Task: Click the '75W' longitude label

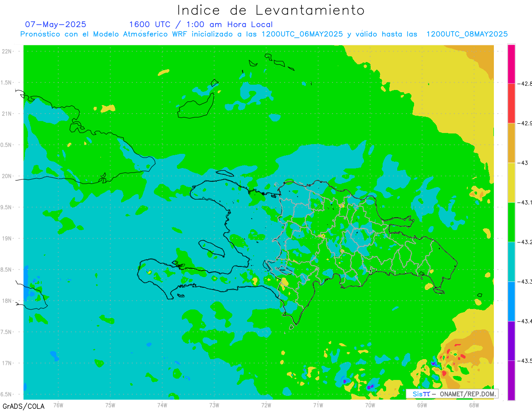Action: (110, 405)
